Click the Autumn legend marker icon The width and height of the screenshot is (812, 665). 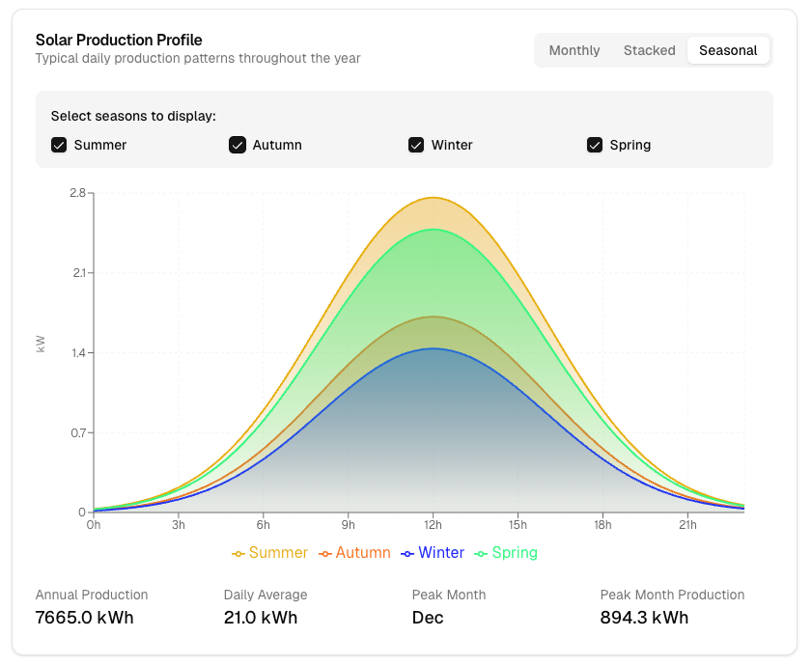coord(325,554)
